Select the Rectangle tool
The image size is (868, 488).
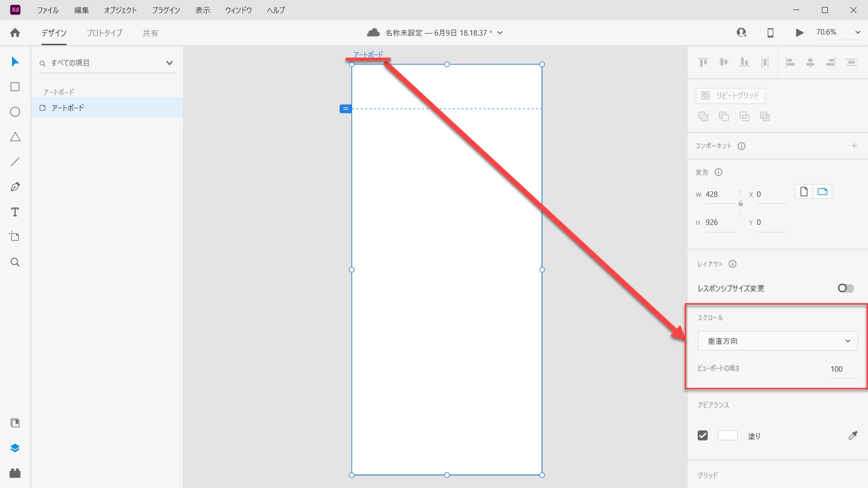coord(15,87)
